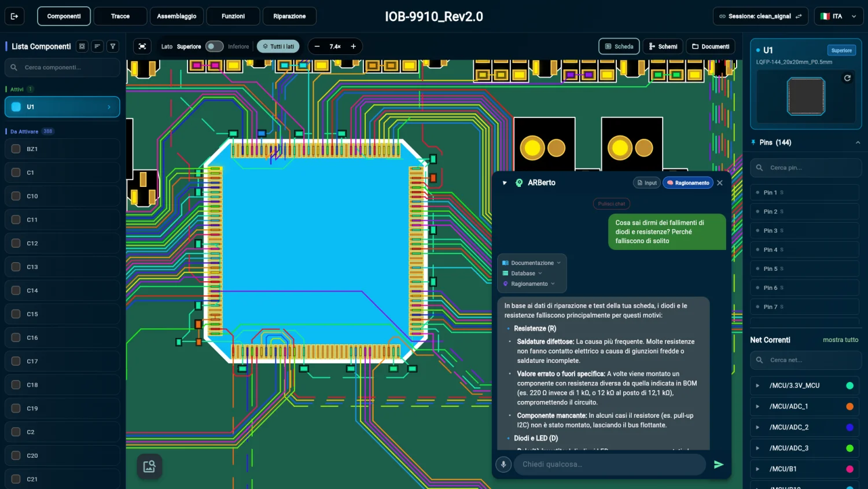Click the select-all square icon beside Lista Componenti

[x=82, y=46]
